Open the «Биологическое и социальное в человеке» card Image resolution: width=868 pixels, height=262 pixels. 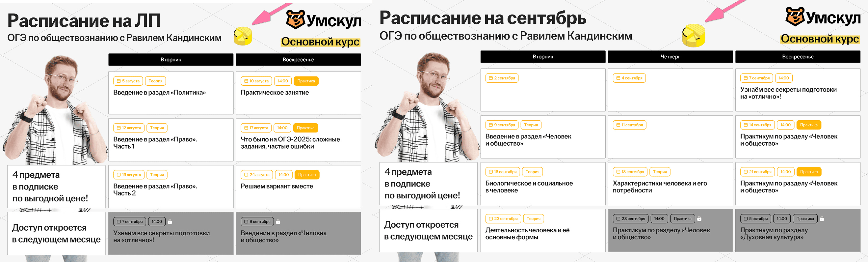[543, 184]
